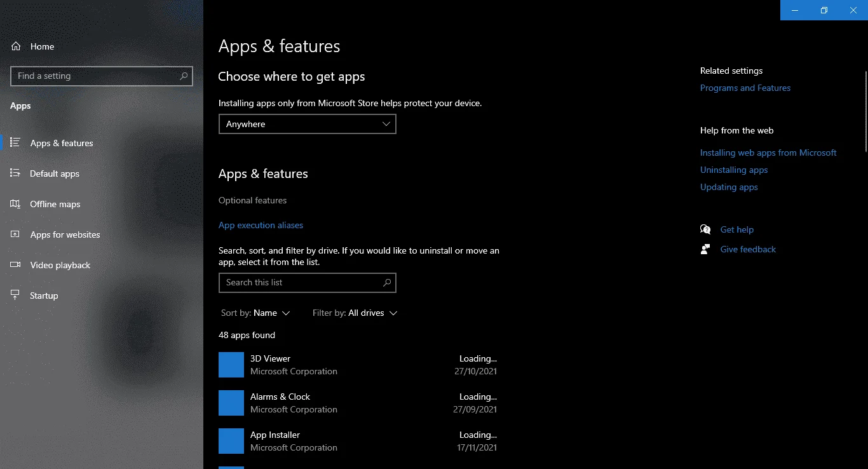
Task: Click the Default apps sidebar icon
Action: click(x=16, y=173)
